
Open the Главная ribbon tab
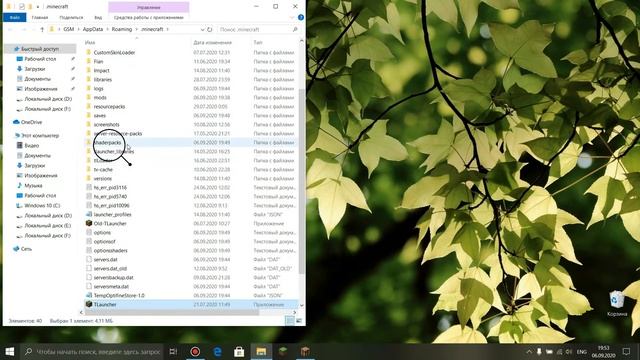40,18
